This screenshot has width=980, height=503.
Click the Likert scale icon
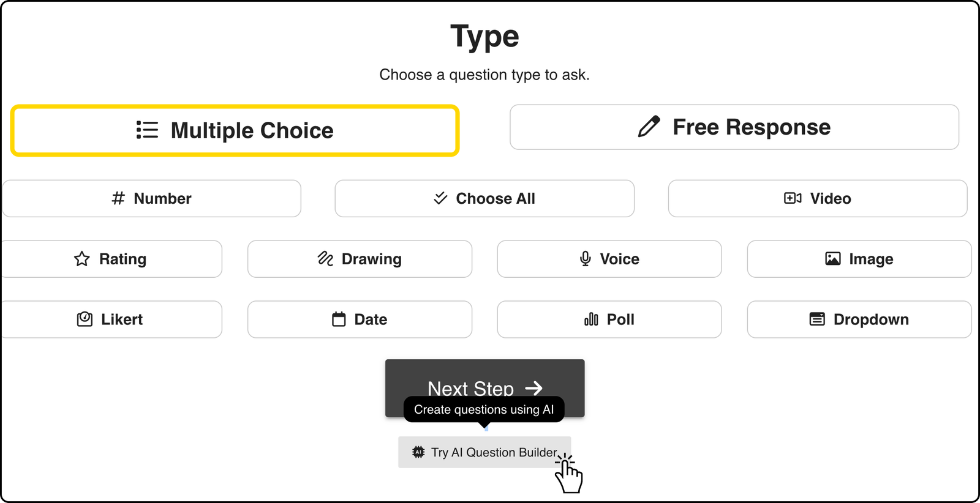85,319
